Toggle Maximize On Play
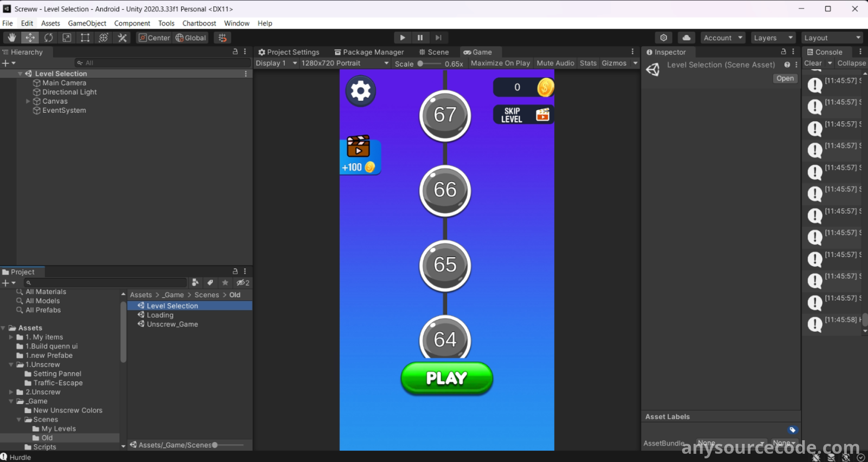868x462 pixels. pos(500,63)
